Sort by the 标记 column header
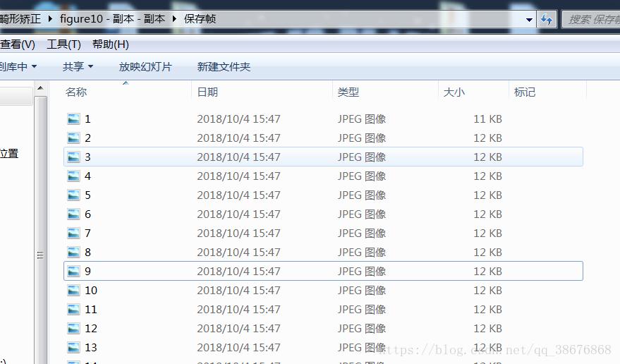The width and height of the screenshot is (620, 364). [x=525, y=92]
